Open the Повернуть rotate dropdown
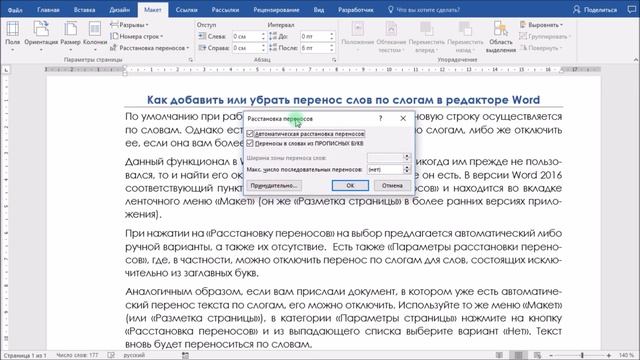This screenshot has width=640, height=360. tap(541, 48)
